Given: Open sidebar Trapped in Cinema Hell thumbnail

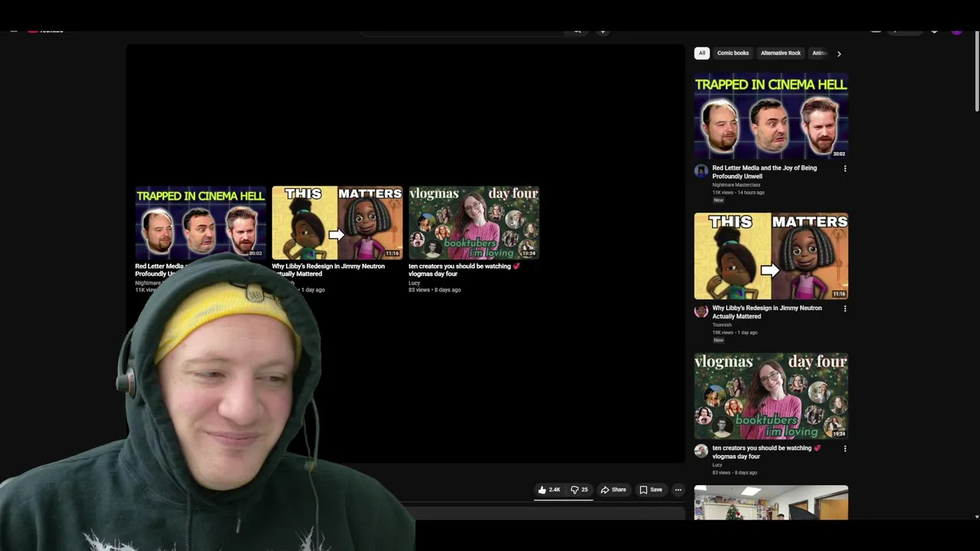Looking at the screenshot, I should 771,116.
